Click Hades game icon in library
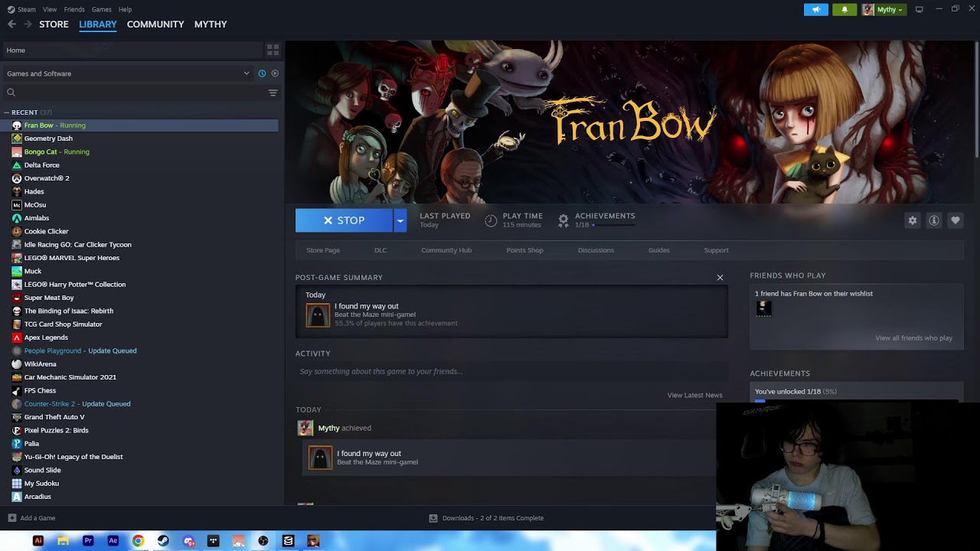980x551 pixels. 17,191
